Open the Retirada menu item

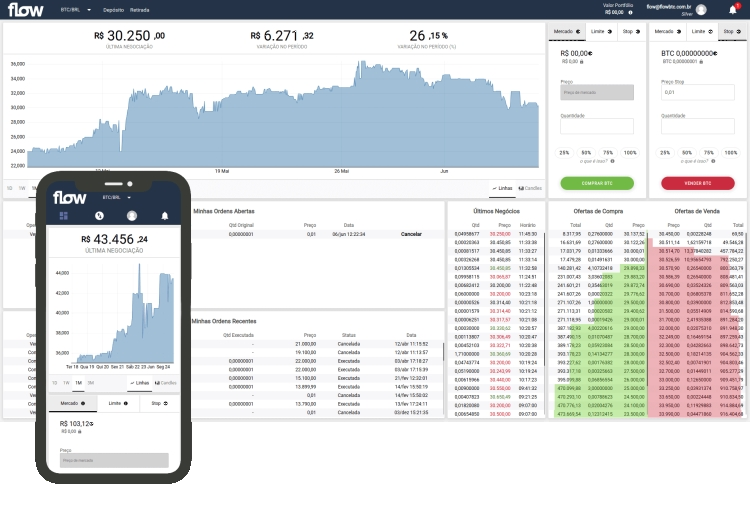pos(140,10)
